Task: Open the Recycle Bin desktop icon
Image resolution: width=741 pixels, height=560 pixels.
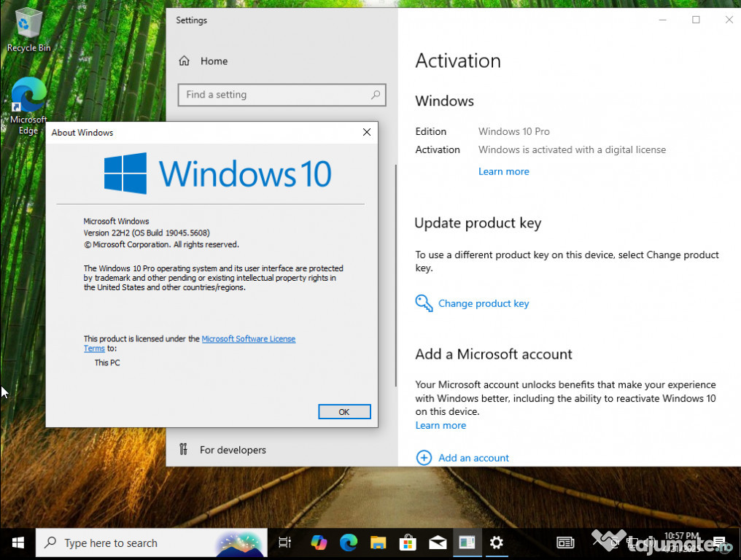Action: tap(28, 29)
